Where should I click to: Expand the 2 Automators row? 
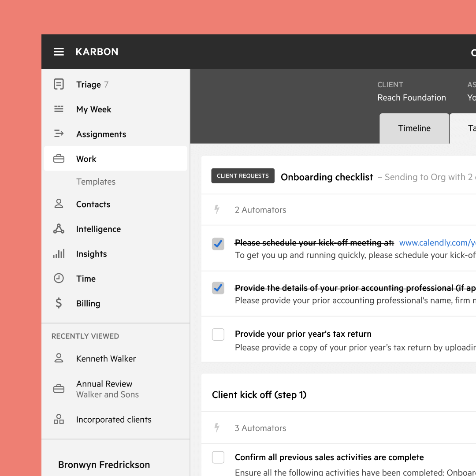(260, 210)
